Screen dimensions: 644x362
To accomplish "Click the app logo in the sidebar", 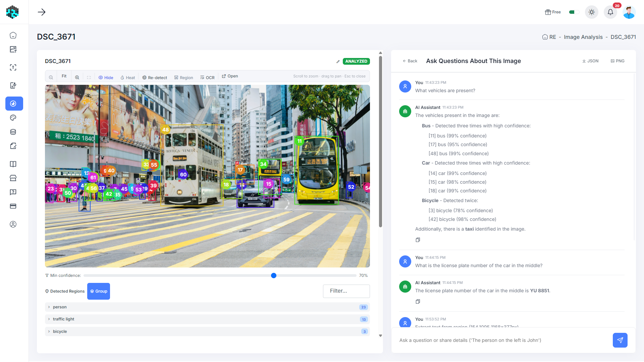I will point(12,12).
